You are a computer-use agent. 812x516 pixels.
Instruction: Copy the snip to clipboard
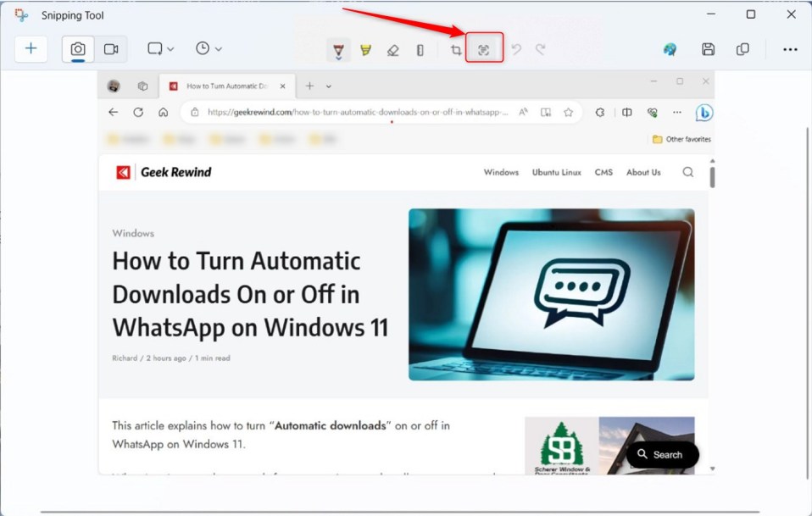point(742,49)
